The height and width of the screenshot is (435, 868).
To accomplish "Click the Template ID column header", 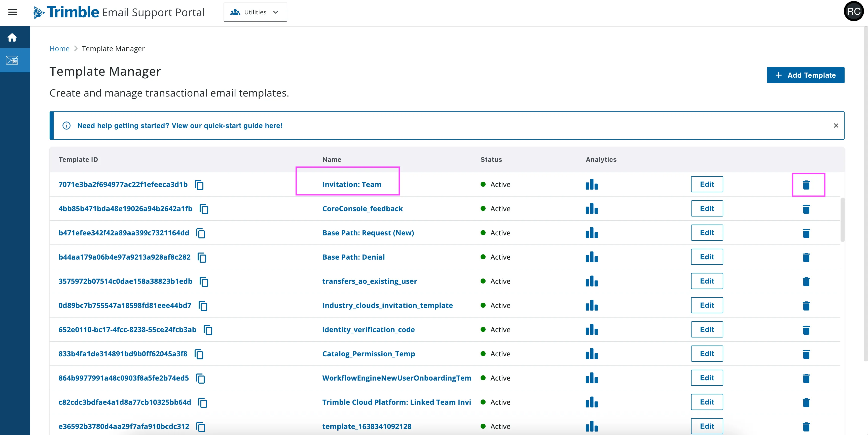I will (x=78, y=159).
